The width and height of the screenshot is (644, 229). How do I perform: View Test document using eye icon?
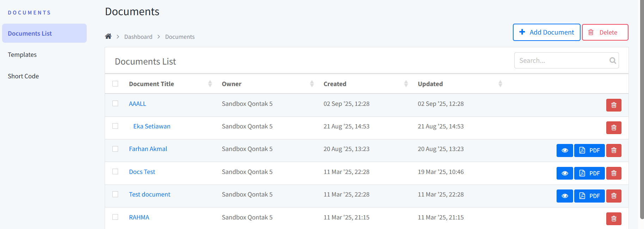pyautogui.click(x=564, y=196)
